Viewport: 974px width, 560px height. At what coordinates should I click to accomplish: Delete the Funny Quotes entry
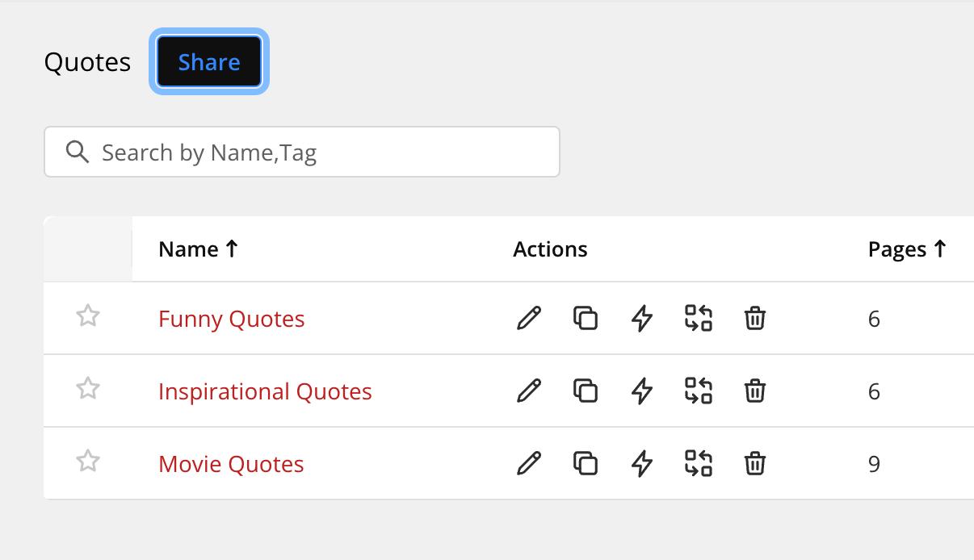pos(754,318)
